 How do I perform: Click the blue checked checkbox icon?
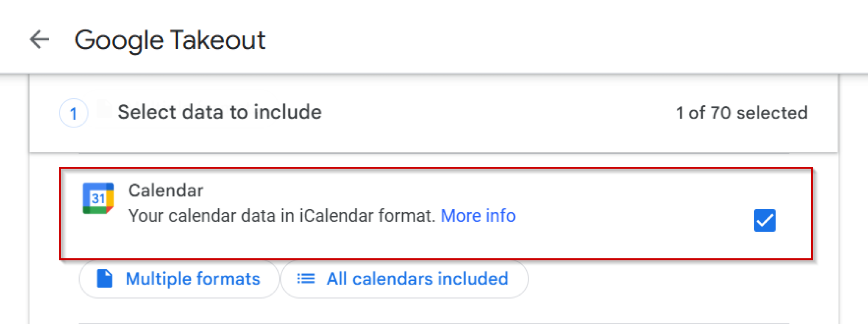[x=764, y=220]
